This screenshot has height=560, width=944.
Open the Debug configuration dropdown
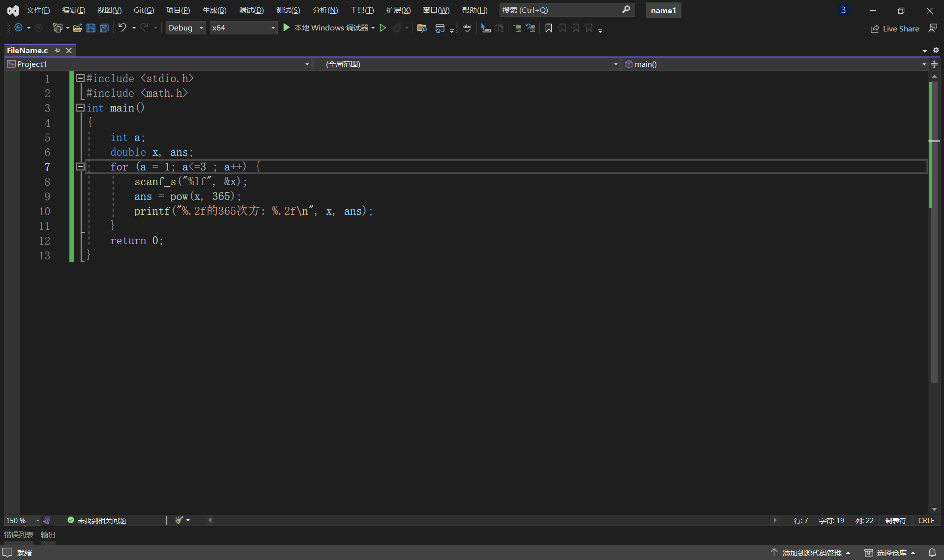pyautogui.click(x=185, y=28)
